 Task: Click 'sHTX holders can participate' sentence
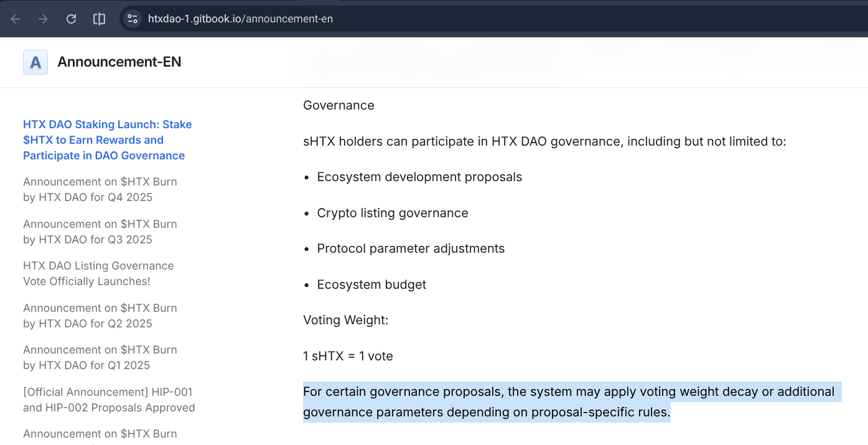545,141
